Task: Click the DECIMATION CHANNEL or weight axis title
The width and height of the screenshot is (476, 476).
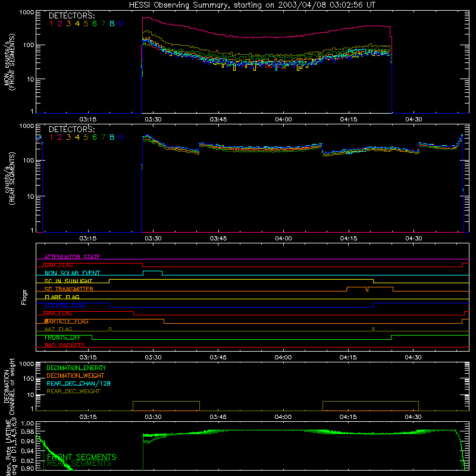Action: pos(9,386)
